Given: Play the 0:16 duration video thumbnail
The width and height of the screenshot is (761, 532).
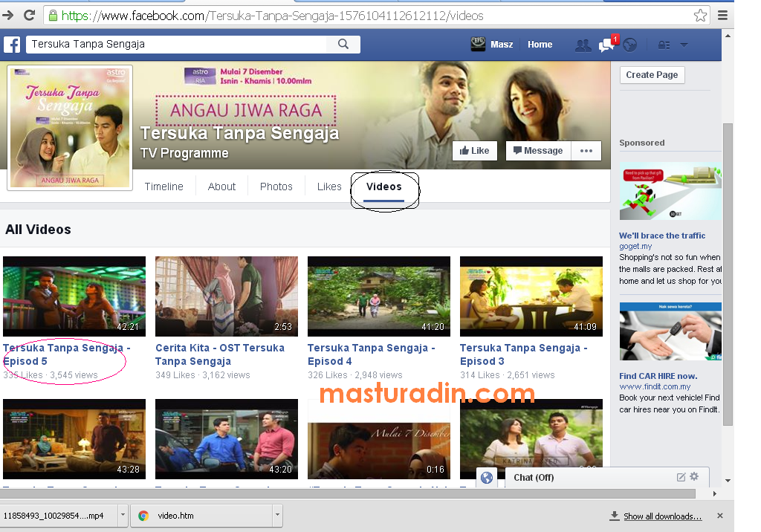Looking at the screenshot, I should click(x=379, y=439).
